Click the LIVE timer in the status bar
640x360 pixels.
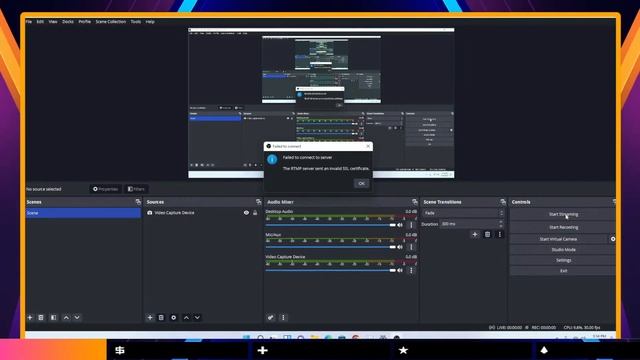tap(505, 327)
